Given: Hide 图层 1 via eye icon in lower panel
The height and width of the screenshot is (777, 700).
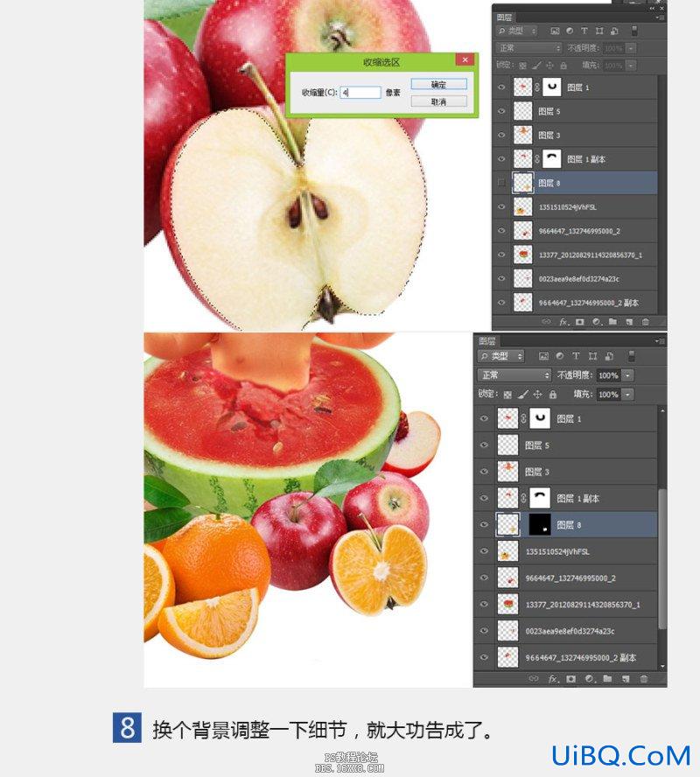Looking at the screenshot, I should pos(484,419).
